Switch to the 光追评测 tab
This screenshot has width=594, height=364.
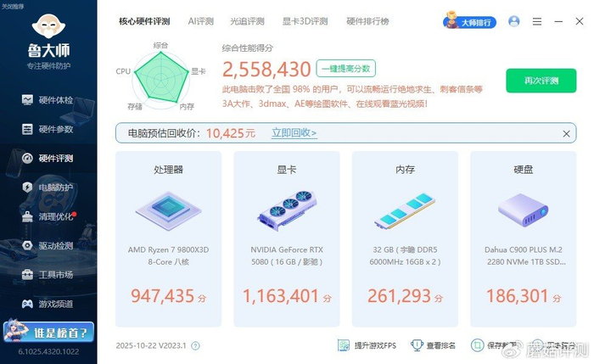click(x=247, y=21)
